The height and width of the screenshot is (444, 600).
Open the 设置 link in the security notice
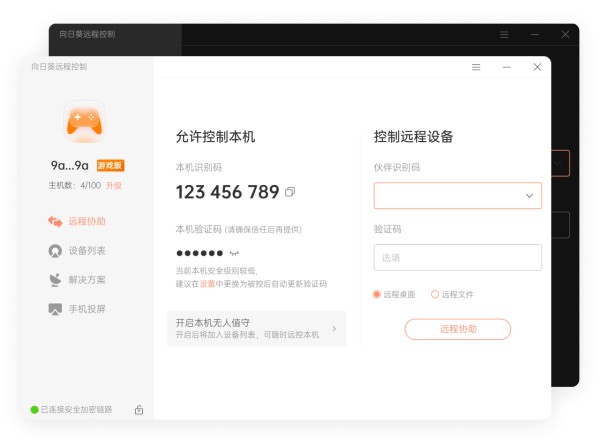tap(207, 284)
